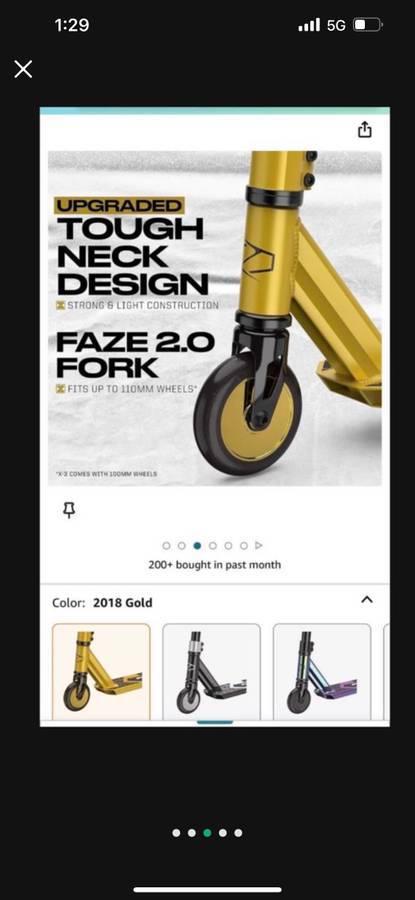Tap first dot in bottom gallery pager
Viewport: 415px width, 900px height.
click(x=176, y=833)
